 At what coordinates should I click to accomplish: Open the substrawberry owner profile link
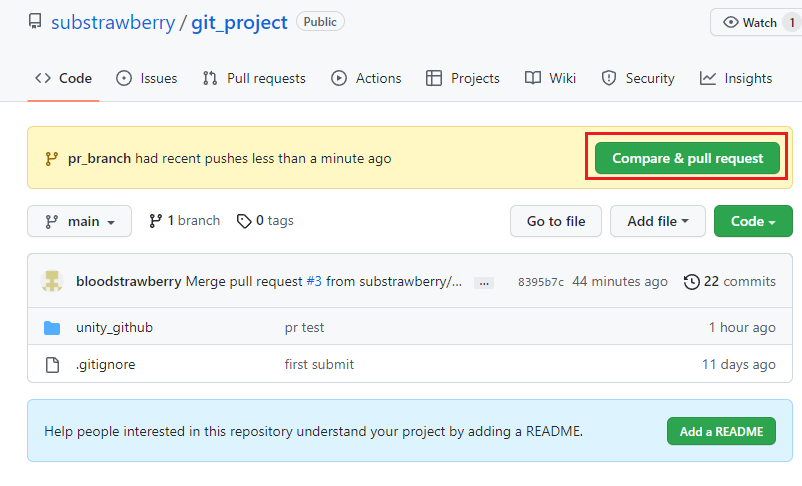tap(113, 23)
